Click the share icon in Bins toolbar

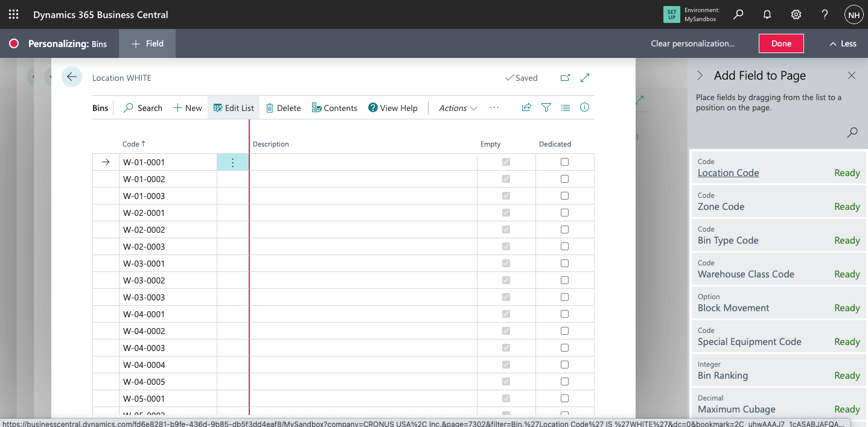(526, 107)
